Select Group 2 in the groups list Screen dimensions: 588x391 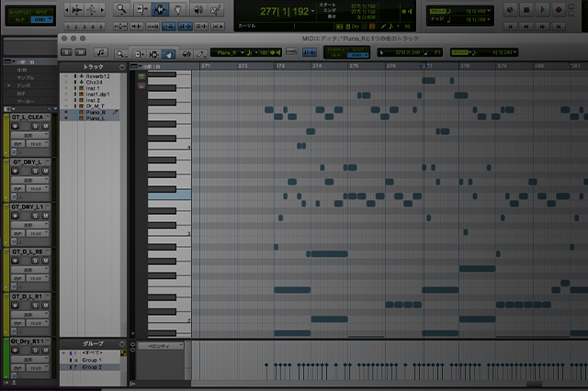click(92, 367)
